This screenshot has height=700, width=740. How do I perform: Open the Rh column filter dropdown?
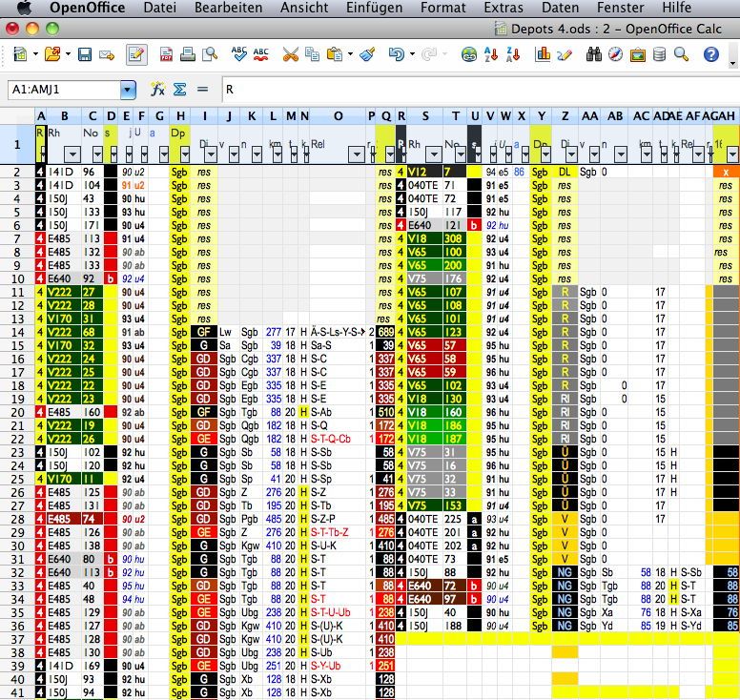pyautogui.click(x=71, y=154)
